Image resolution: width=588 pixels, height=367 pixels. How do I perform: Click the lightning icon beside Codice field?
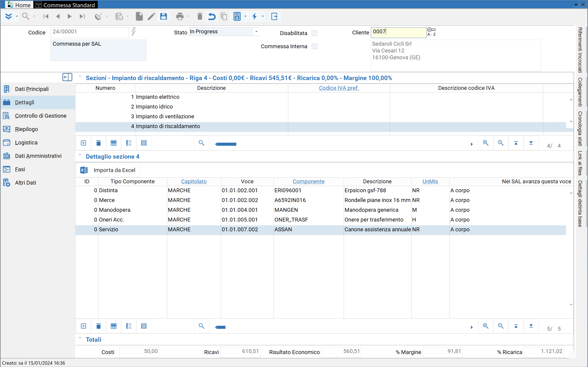coord(134,32)
